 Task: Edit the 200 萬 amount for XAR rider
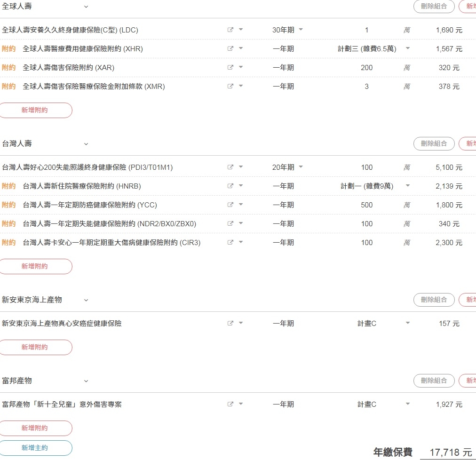click(x=367, y=68)
